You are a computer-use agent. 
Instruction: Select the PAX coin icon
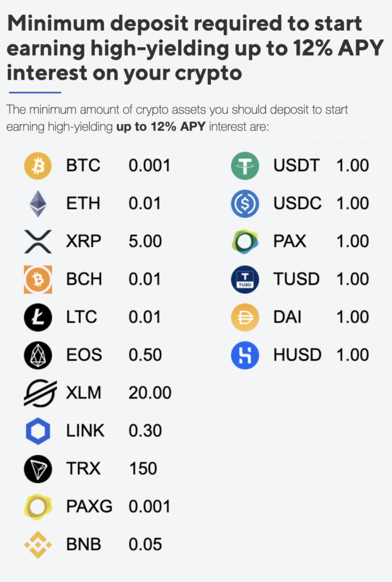[x=245, y=242]
